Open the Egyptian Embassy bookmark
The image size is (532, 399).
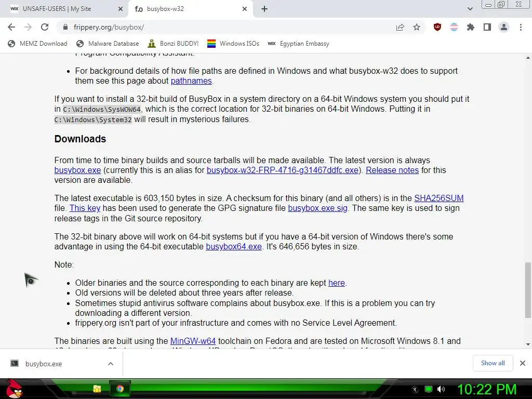[x=298, y=44]
